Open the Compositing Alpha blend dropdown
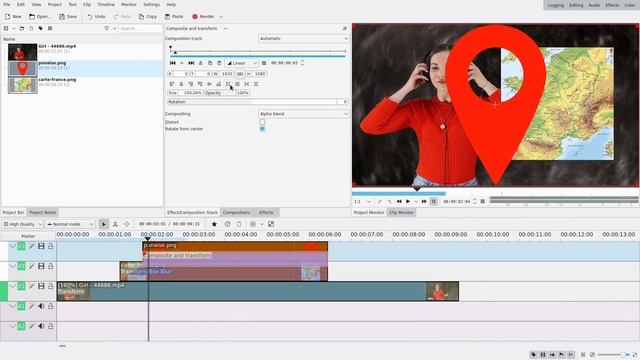 (x=304, y=114)
